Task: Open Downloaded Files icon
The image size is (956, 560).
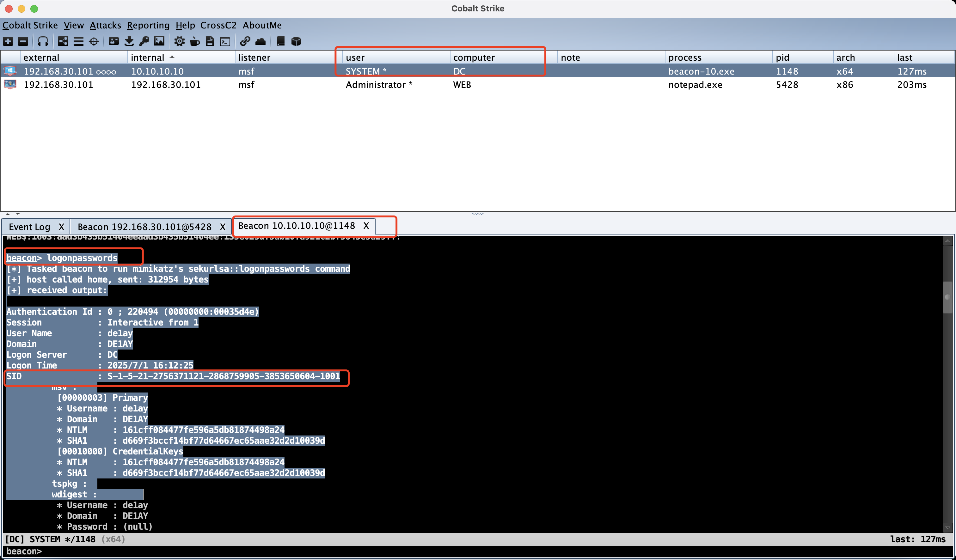Action: 129,41
